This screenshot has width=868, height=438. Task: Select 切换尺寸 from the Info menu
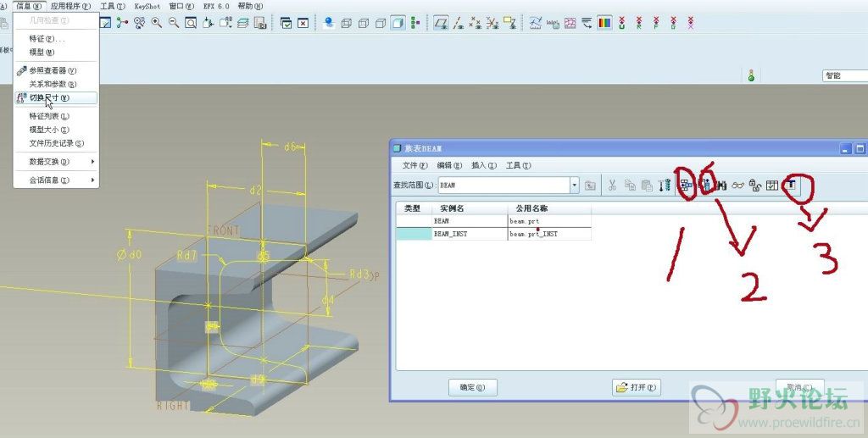49,98
